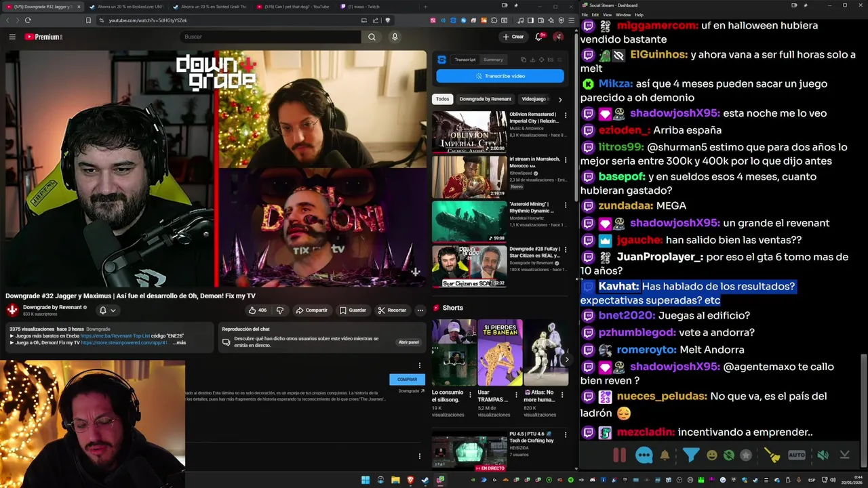Image resolution: width=868 pixels, height=488 pixels.
Task: Dislike the Downgrade #32 video
Action: (x=279, y=310)
